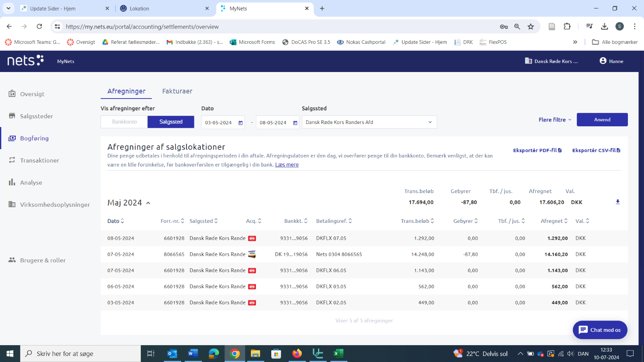Select the DKFLX 03.05 settlement row
Image resolution: width=644 pixels, height=362 pixels.
pos(364,286)
